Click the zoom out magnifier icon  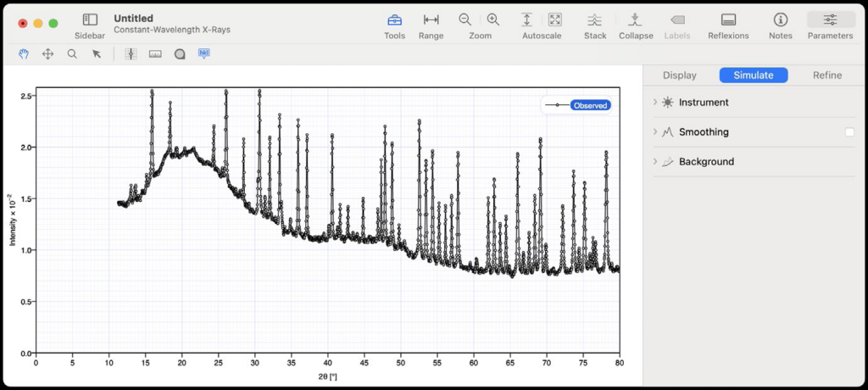pos(465,19)
